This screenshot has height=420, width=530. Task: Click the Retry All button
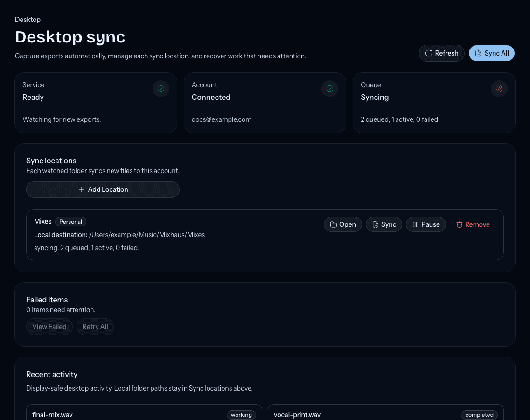(x=95, y=327)
